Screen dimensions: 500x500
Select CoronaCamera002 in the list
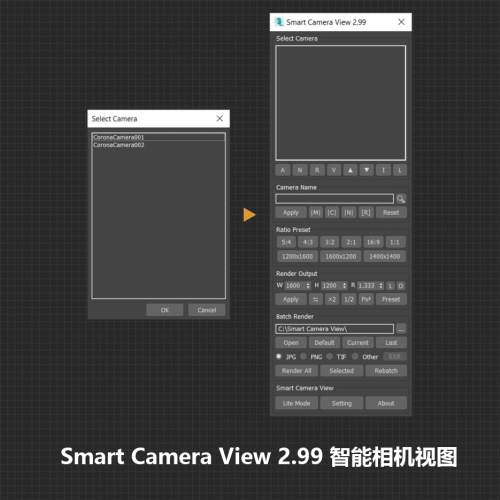[x=159, y=145]
